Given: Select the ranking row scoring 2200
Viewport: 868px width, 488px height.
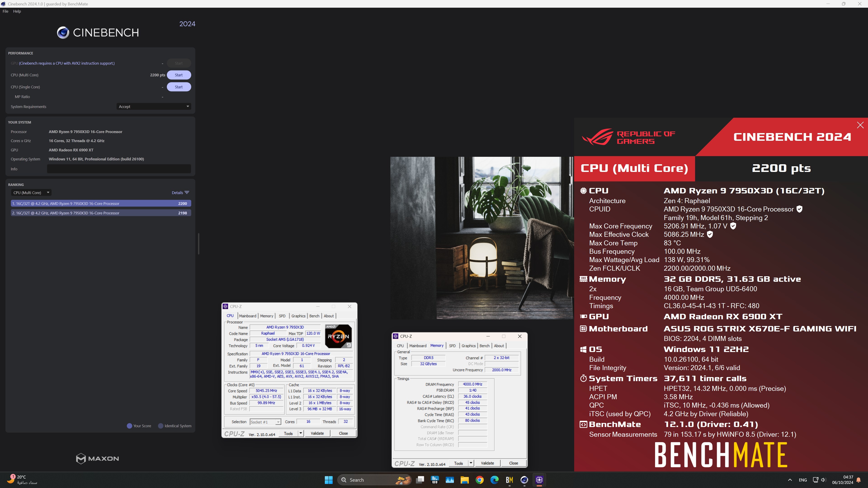Looking at the screenshot, I should [x=101, y=203].
